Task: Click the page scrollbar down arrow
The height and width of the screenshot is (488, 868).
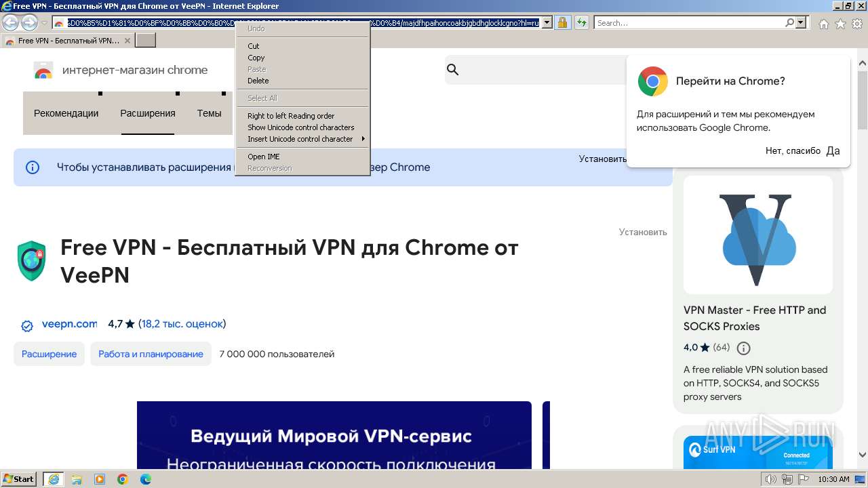Action: click(x=863, y=455)
